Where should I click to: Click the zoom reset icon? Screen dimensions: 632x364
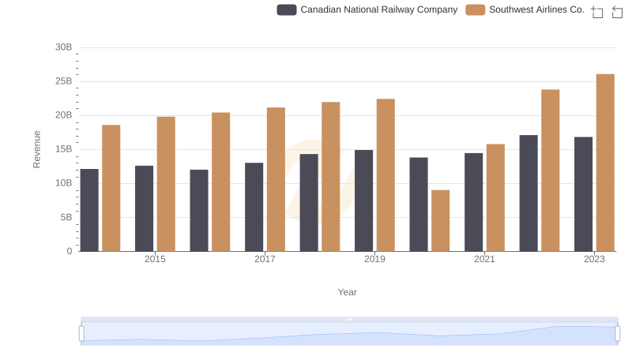pyautogui.click(x=617, y=12)
